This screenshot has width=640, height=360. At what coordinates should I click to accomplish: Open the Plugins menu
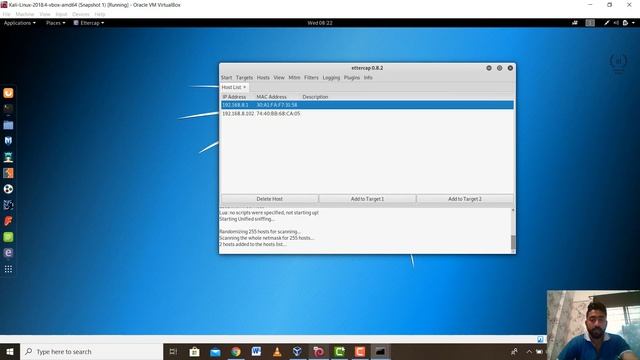[351, 78]
